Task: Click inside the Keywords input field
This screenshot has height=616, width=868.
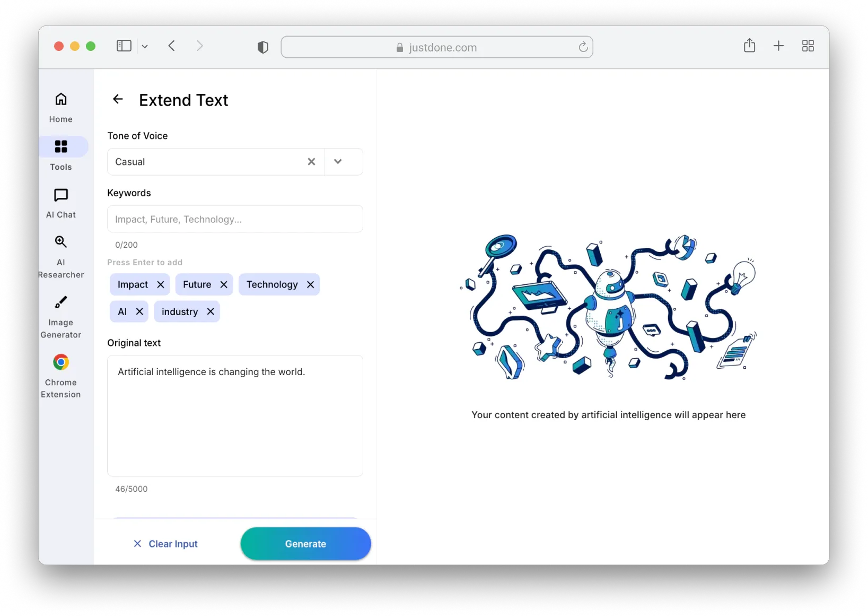Action: click(235, 219)
